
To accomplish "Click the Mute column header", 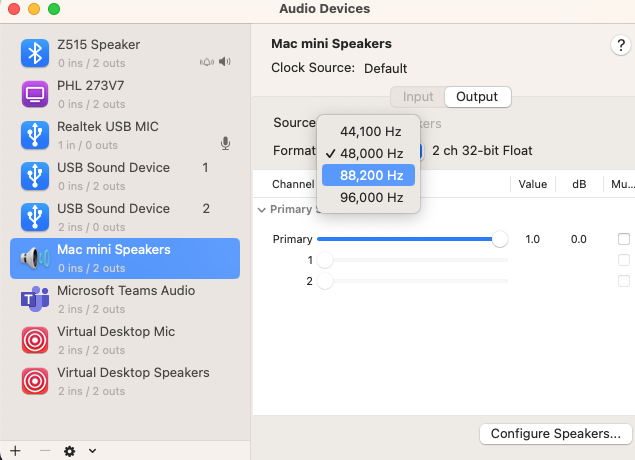I will point(622,184).
